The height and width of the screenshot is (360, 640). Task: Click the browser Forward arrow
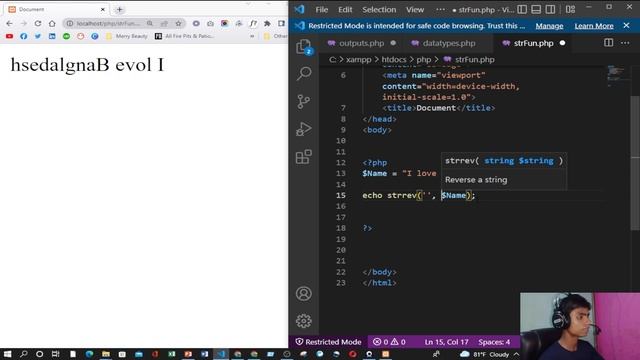point(24,24)
